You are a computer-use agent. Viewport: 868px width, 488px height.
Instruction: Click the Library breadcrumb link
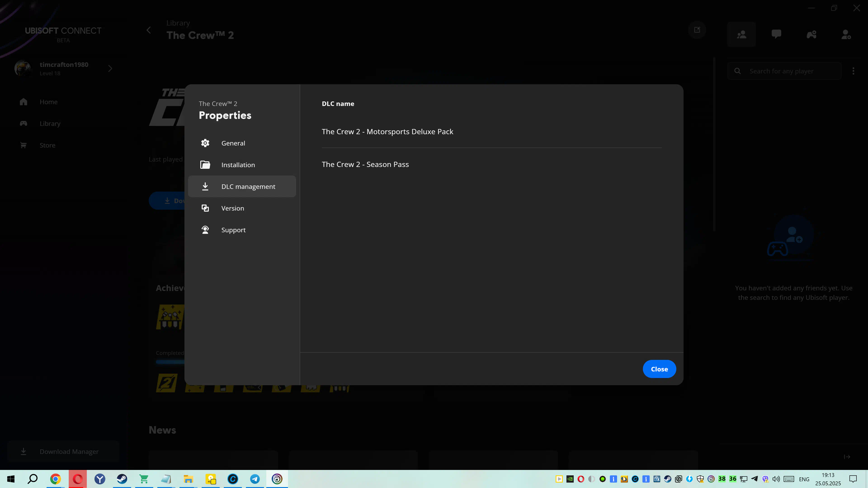(x=178, y=23)
